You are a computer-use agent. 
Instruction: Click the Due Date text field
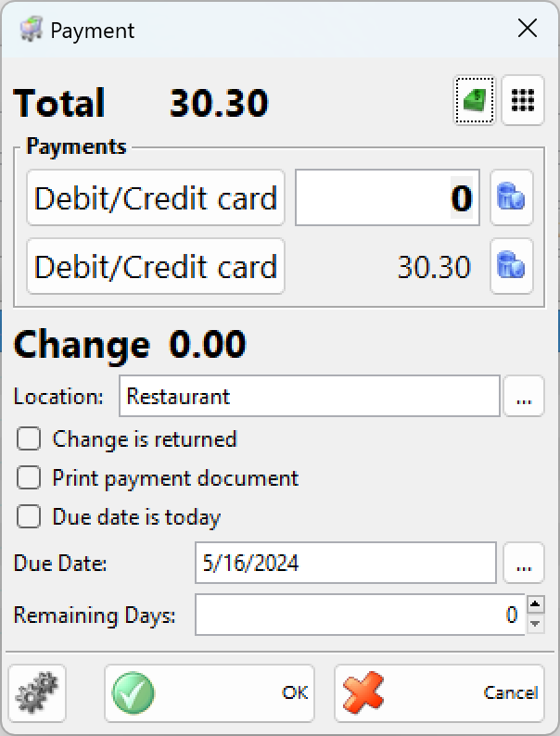[346, 563]
